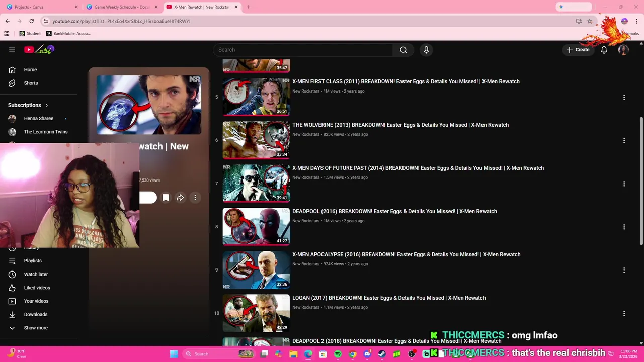Screen dimensions: 644x362
Task: Expand the Subscriptions section arrow
Action: click(x=46, y=105)
